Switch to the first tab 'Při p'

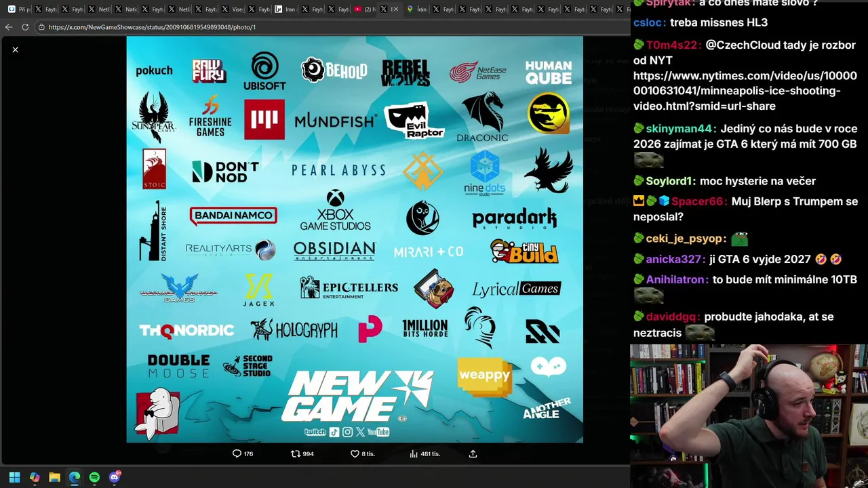pos(18,9)
